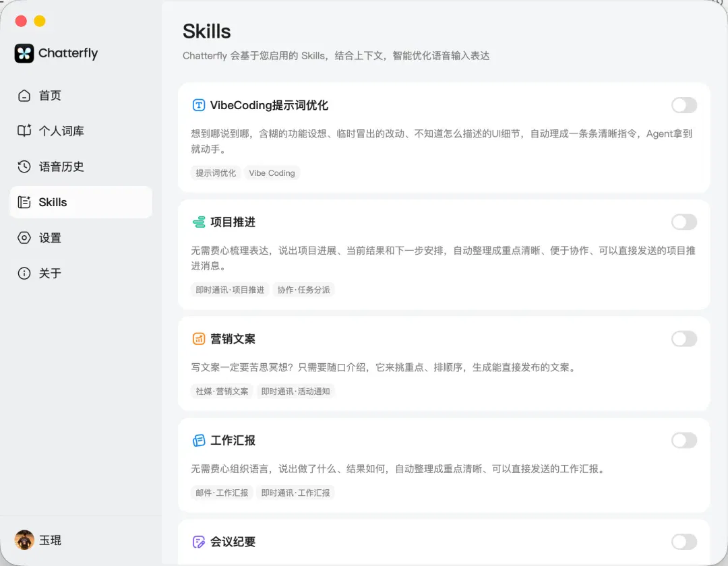Click the red close window button
Image resolution: width=728 pixels, height=566 pixels.
(x=21, y=21)
